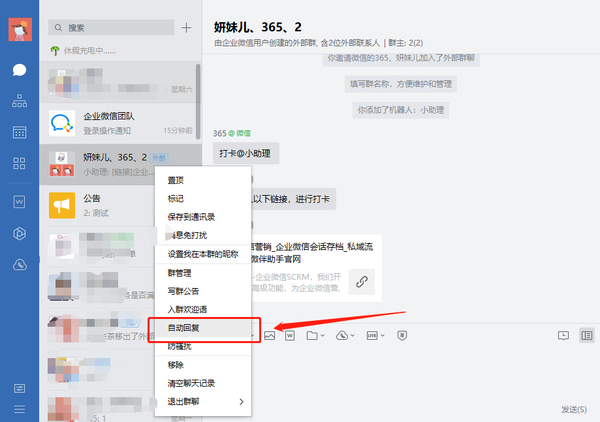The height and width of the screenshot is (422, 600).
Task: Open the Contacts organization icon in sidebar
Action: coord(20,101)
